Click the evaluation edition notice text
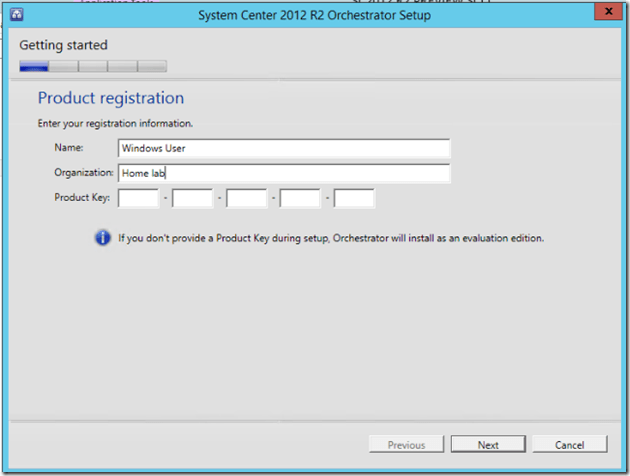 331,239
